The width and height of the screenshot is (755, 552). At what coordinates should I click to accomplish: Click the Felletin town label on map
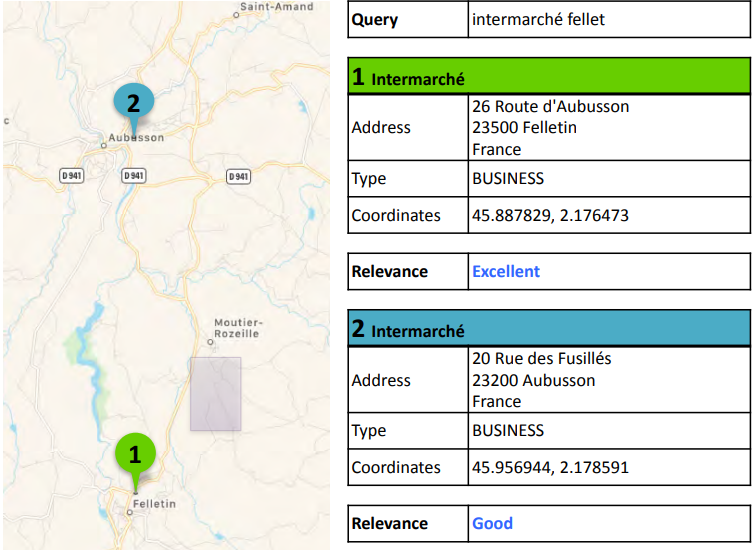point(154,504)
